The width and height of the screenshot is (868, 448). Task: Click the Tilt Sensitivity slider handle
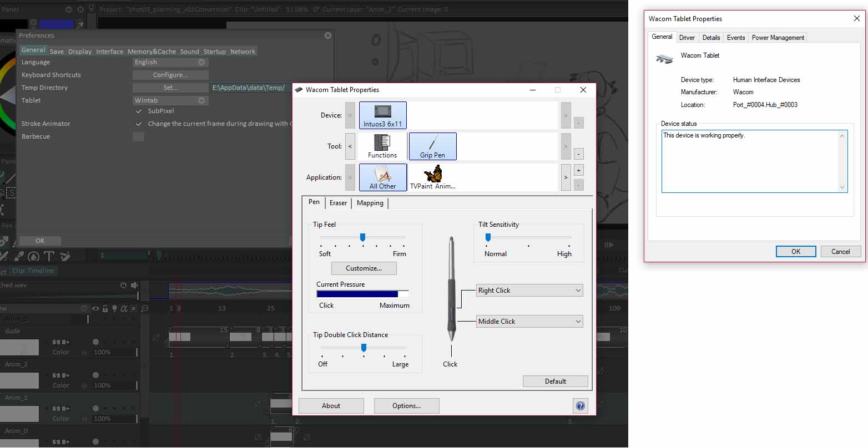tap(488, 237)
